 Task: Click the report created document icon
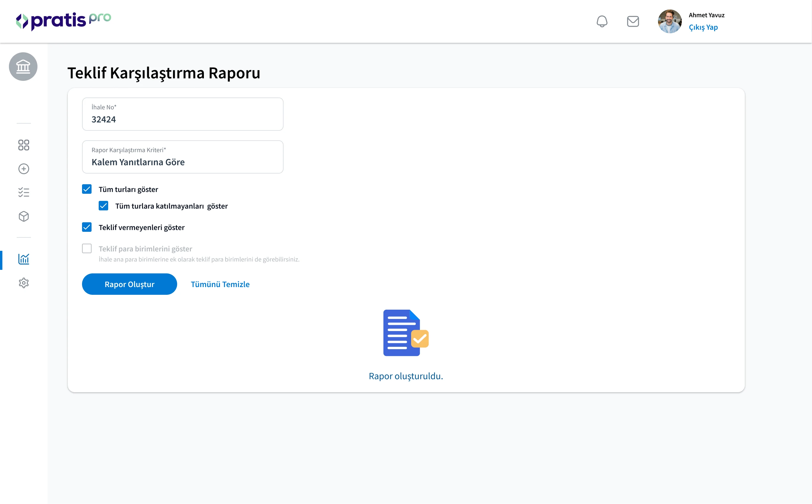coord(406,333)
